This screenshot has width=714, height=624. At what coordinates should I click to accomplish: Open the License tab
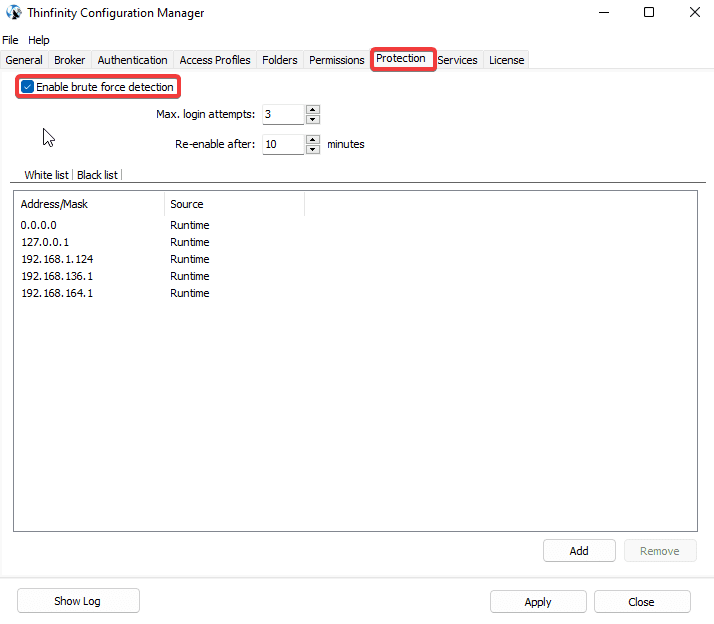[506, 60]
